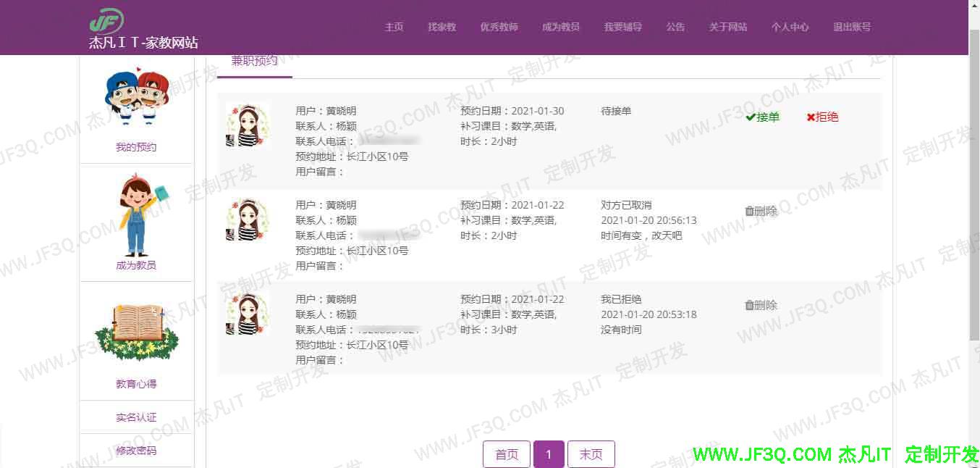Go to 主页 in top navigation
This screenshot has height=468, width=980.
(394, 27)
